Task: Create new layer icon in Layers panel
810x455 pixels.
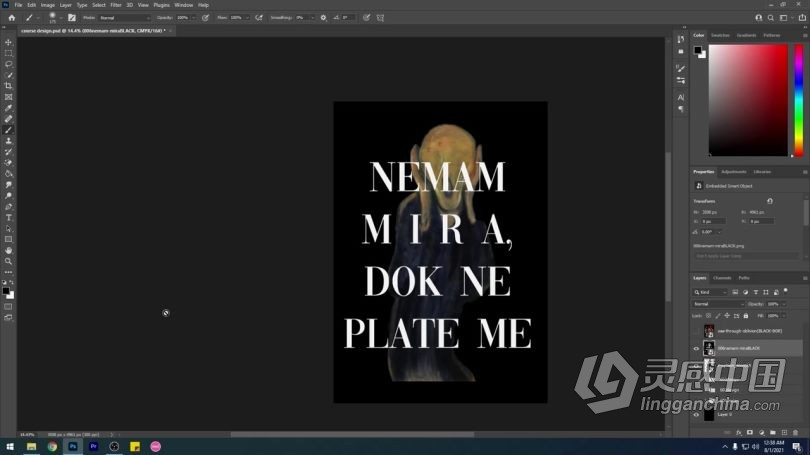Action: click(x=784, y=432)
